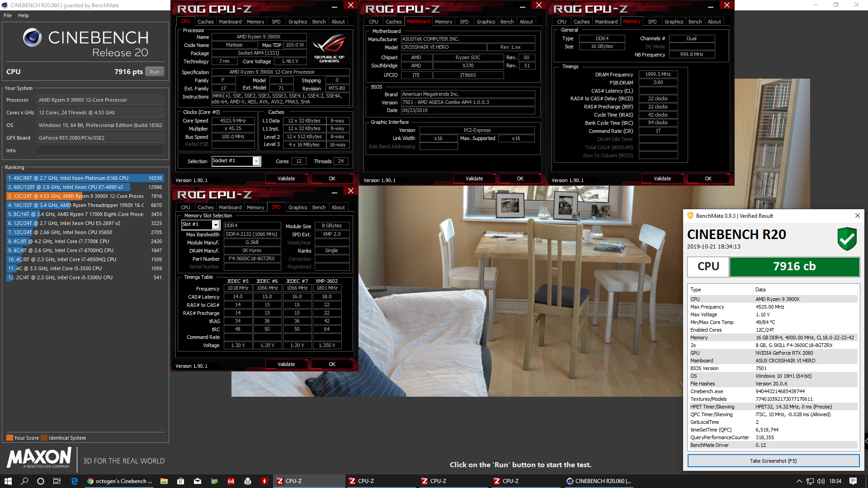Click the BenchMate title bar shield icon
868x488 pixels.
coord(690,216)
